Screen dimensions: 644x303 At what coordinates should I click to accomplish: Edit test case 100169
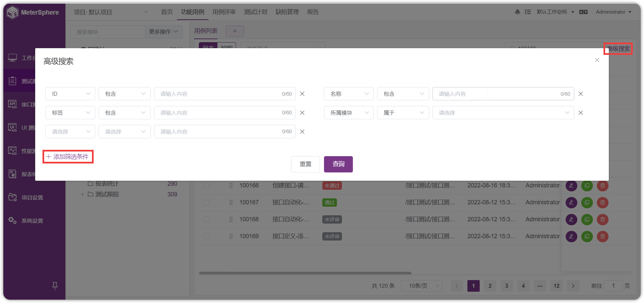coord(571,237)
